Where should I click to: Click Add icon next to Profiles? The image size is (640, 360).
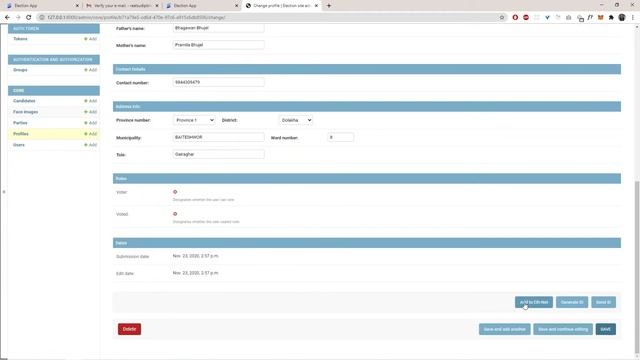91,134
